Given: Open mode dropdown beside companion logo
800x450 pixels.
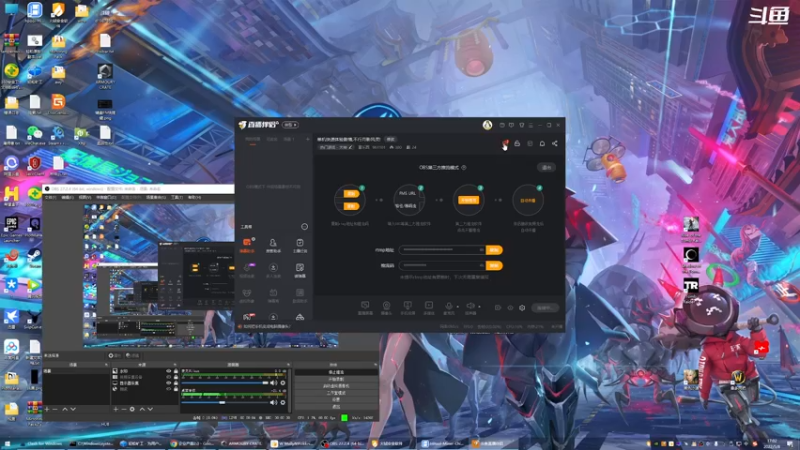Looking at the screenshot, I should click(x=290, y=126).
